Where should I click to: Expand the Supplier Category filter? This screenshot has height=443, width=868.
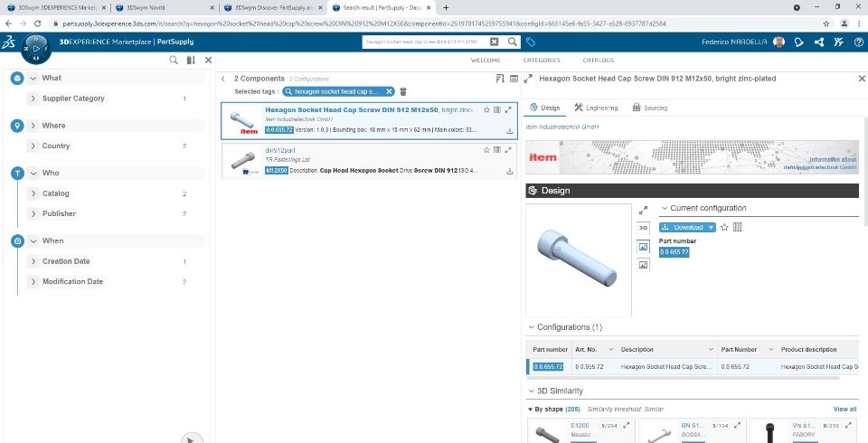(33, 99)
